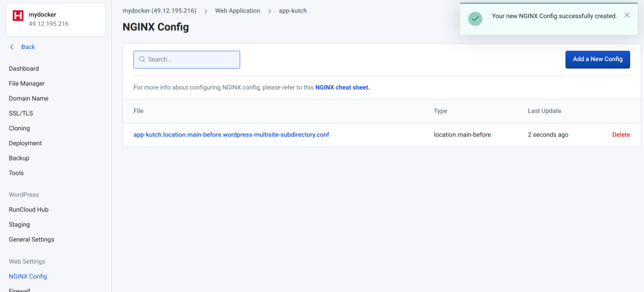Select Cloning from the sidebar
Viewport: 644px width, 292px height.
point(19,128)
